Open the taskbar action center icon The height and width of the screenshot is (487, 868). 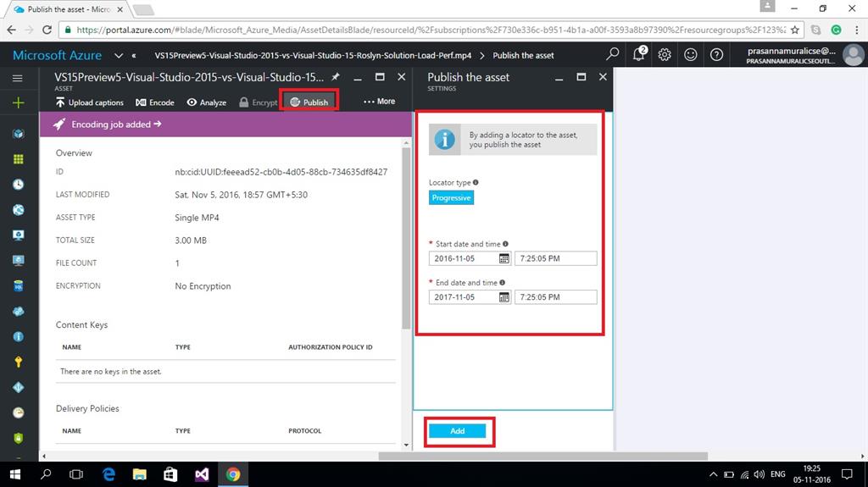[x=847, y=474]
